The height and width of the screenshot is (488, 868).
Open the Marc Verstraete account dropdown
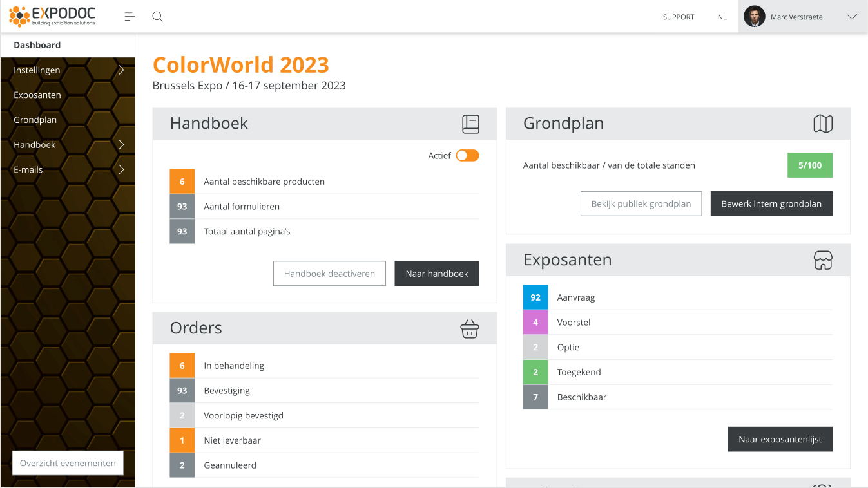point(852,16)
